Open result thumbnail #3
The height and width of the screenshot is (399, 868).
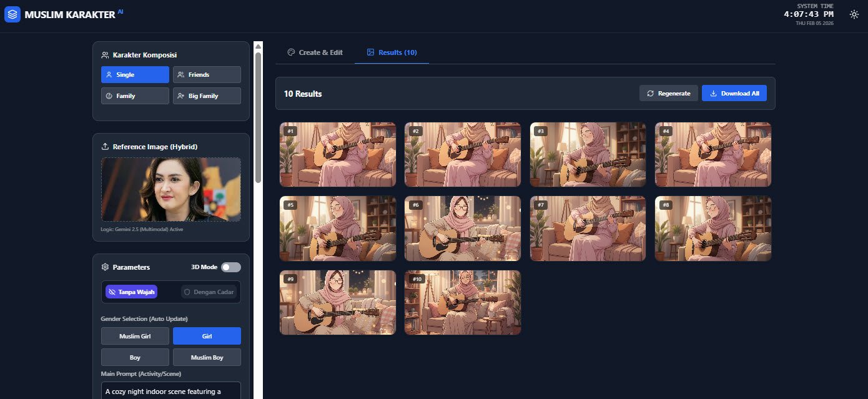588,154
